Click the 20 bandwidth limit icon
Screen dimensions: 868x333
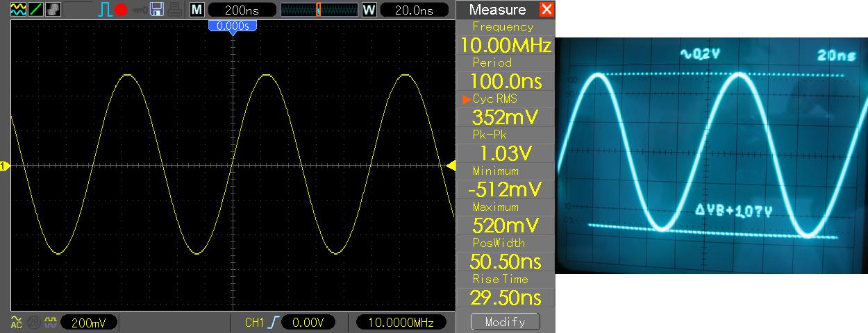coord(34,323)
